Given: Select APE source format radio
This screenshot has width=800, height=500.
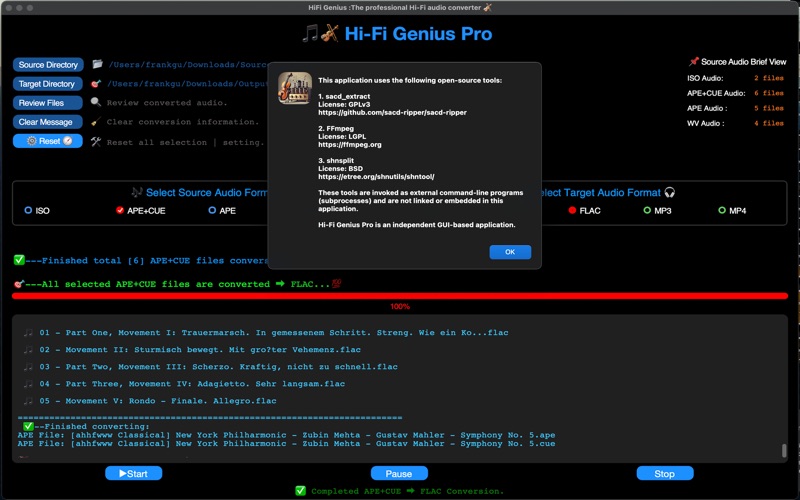Looking at the screenshot, I should tap(212, 210).
